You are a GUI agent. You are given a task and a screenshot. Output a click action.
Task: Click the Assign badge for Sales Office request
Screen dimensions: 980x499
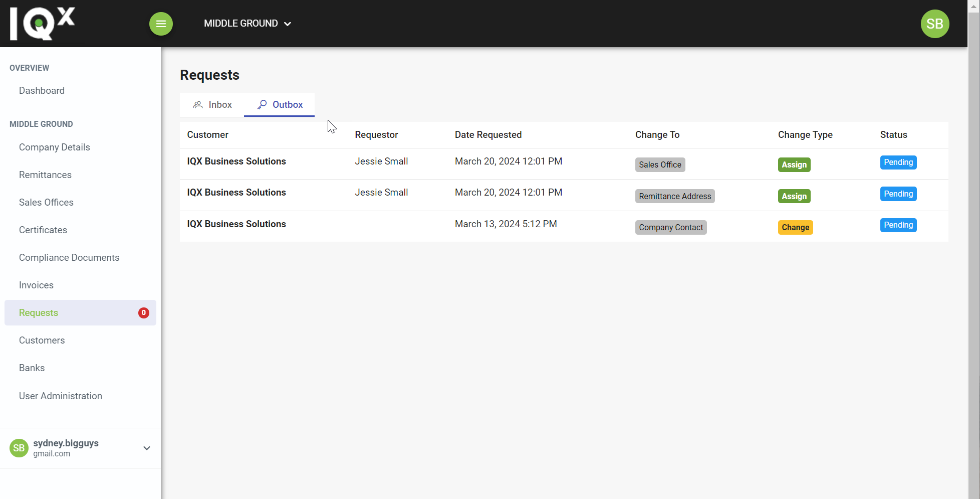(794, 164)
